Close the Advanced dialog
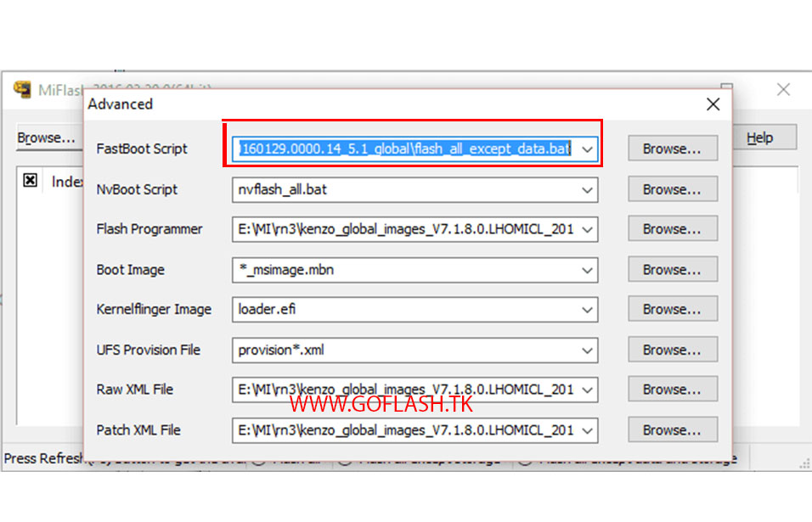This screenshot has width=812, height=522. click(x=713, y=104)
